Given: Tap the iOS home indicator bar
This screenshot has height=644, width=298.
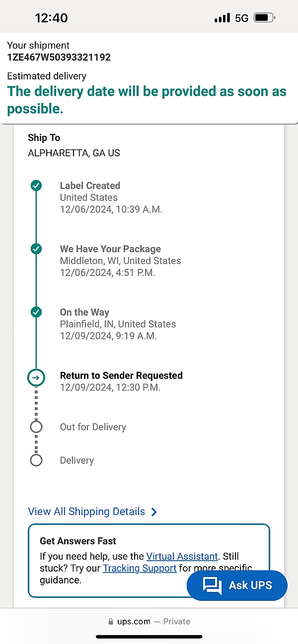Looking at the screenshot, I should coord(149,637).
